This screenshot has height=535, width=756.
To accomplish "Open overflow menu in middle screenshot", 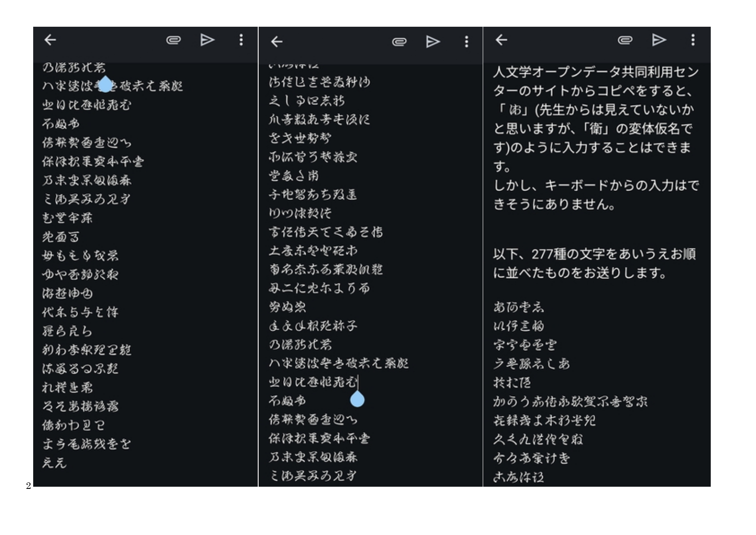I will [466, 42].
